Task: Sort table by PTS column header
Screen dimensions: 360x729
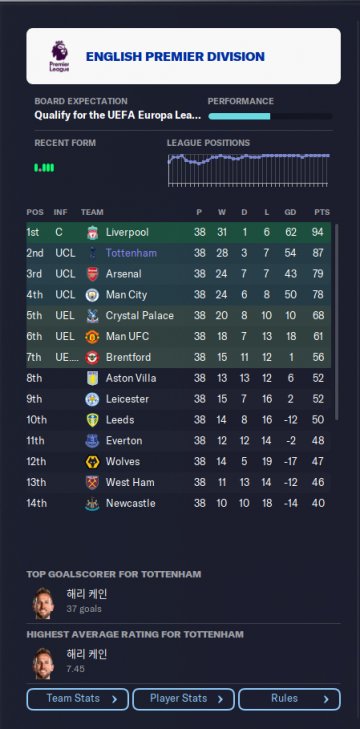Action: [322, 212]
